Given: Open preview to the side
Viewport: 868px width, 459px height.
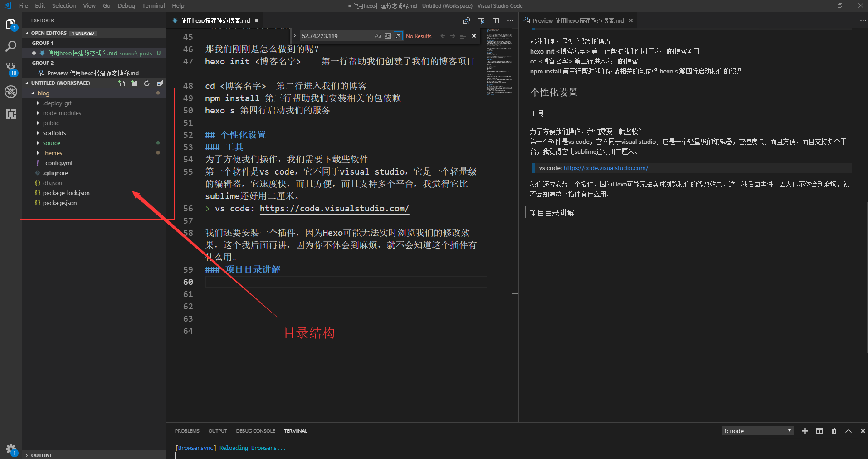Looking at the screenshot, I should (481, 20).
